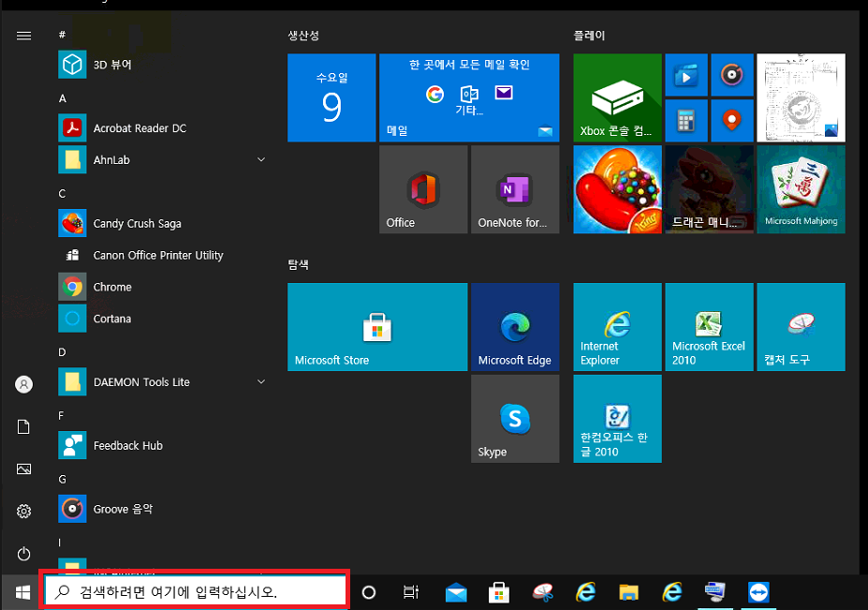
Task: Open TeamViewer from the taskbar
Action: pyautogui.click(x=758, y=592)
